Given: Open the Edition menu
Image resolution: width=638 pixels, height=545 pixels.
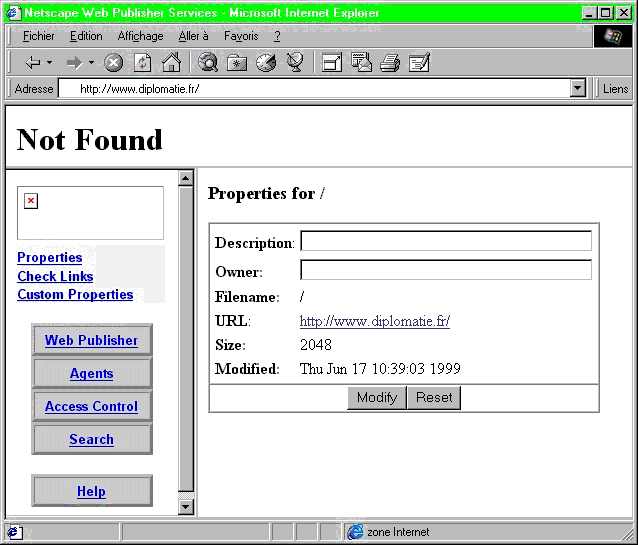Looking at the screenshot, I should pyautogui.click(x=86, y=36).
